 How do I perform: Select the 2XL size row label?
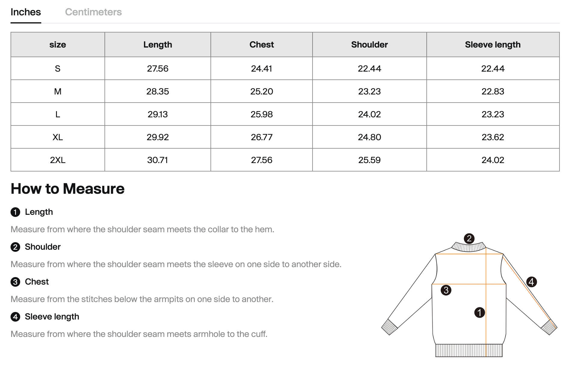coord(58,160)
